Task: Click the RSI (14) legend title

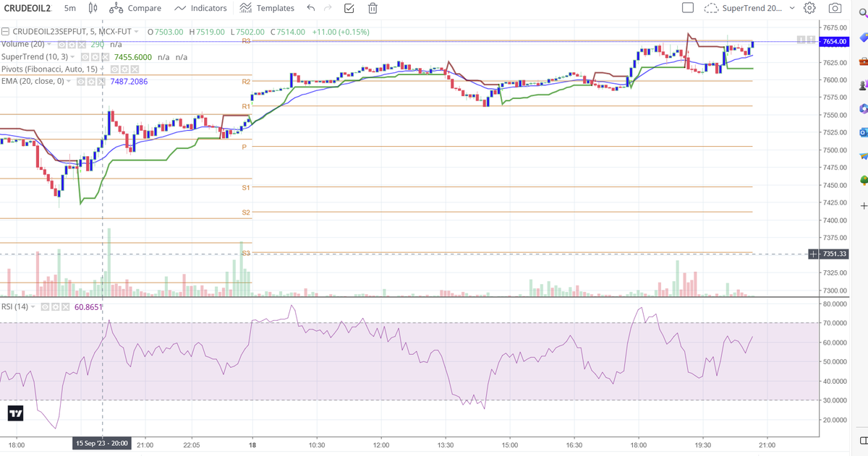Action: click(15, 306)
